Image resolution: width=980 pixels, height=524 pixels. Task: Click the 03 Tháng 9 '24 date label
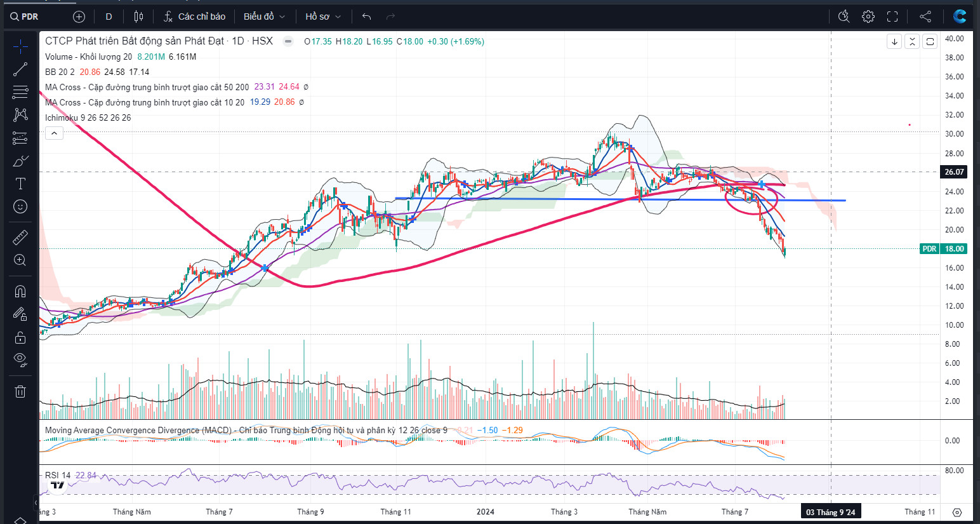830,512
